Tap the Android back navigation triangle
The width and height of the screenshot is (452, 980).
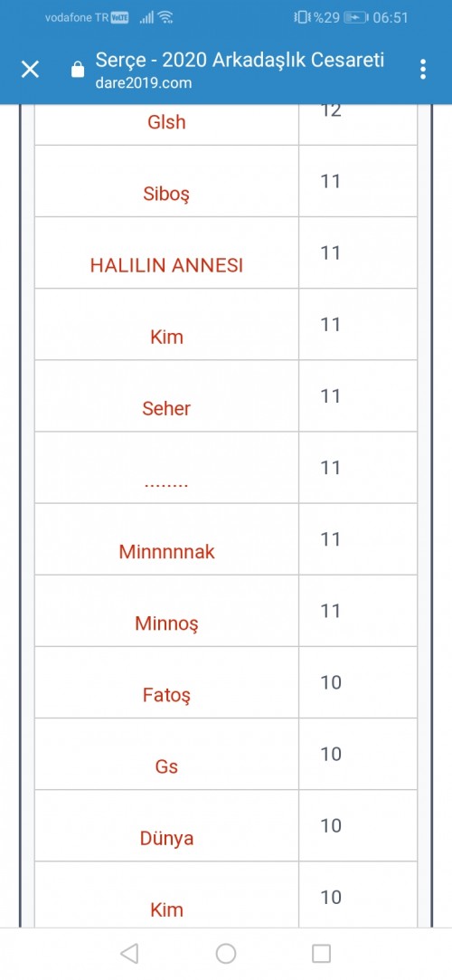[129, 953]
